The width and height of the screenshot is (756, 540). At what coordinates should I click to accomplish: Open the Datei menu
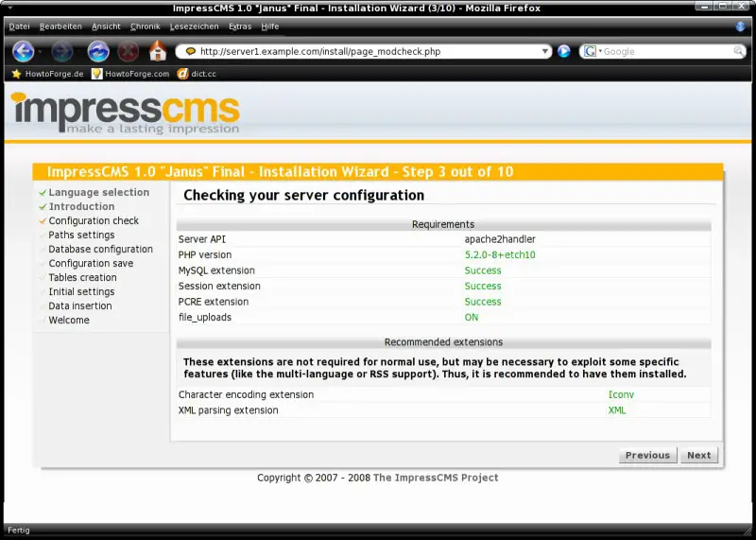pos(19,26)
